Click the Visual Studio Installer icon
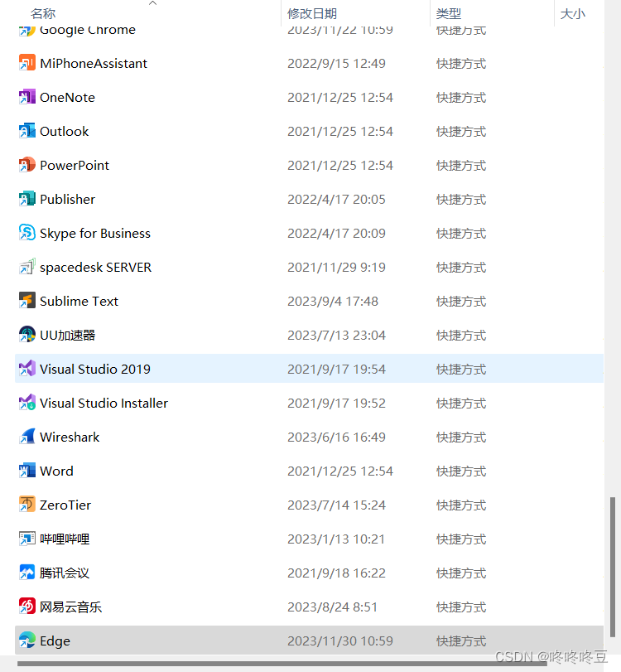The image size is (621, 672). click(x=27, y=403)
